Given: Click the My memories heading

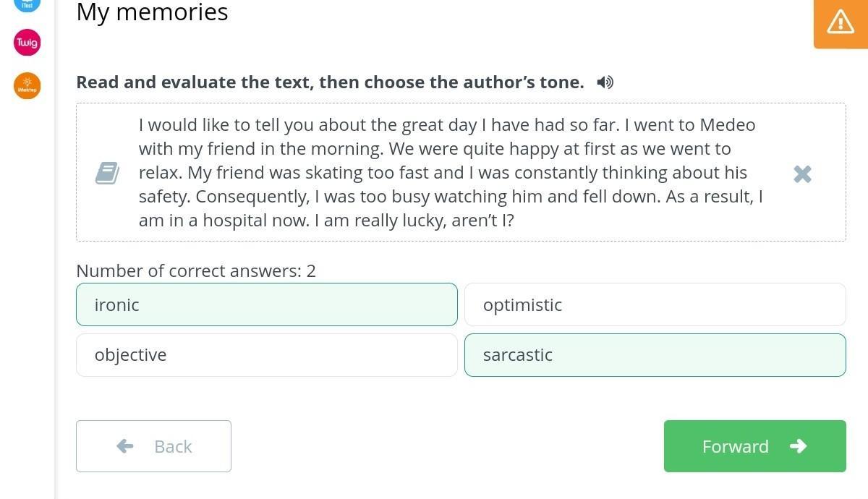Looking at the screenshot, I should click(x=152, y=12).
